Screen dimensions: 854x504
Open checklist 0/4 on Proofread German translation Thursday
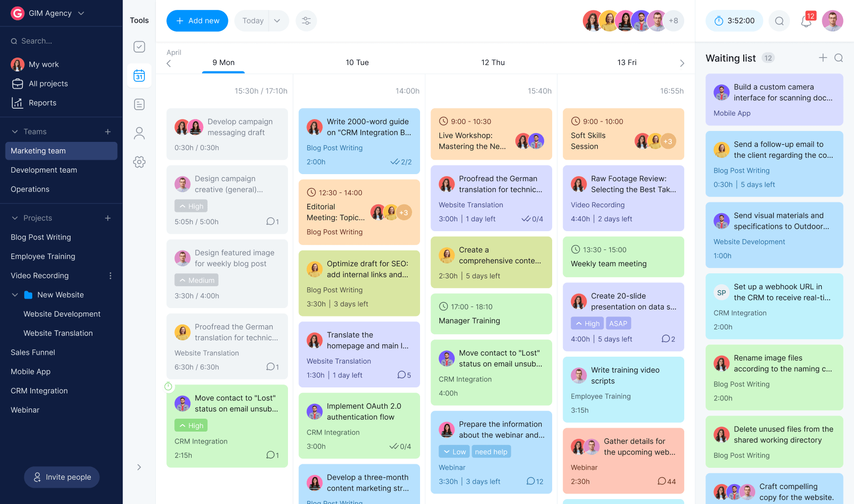coord(532,219)
